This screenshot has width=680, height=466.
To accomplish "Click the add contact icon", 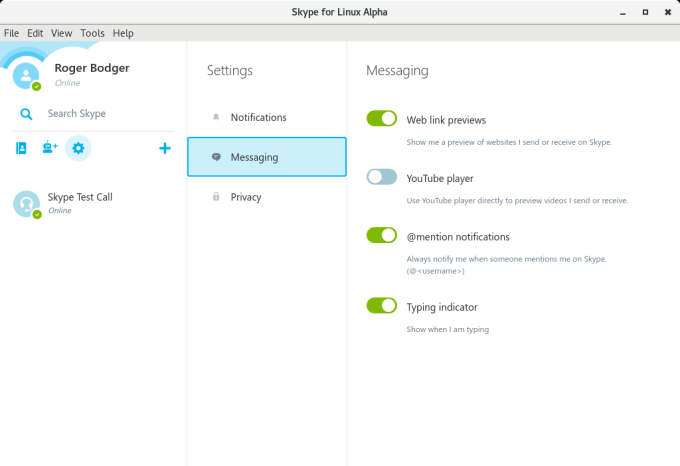I will click(x=50, y=148).
